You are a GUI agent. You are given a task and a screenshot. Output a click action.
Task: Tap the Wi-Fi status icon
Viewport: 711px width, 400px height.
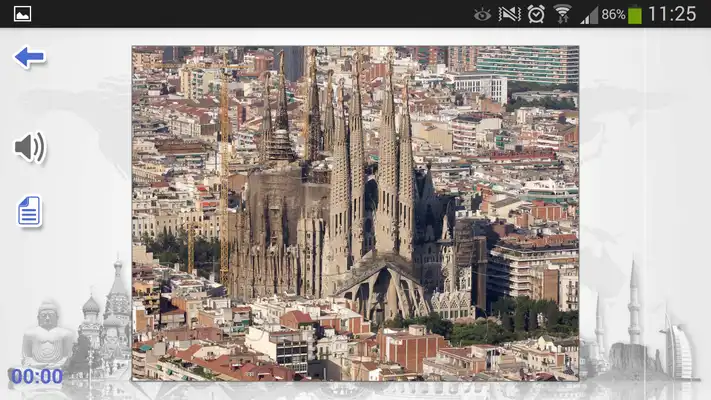pyautogui.click(x=562, y=14)
